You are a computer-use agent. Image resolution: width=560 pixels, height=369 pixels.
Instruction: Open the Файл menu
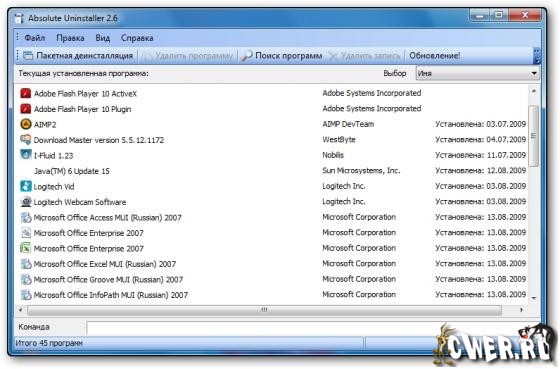(35, 38)
